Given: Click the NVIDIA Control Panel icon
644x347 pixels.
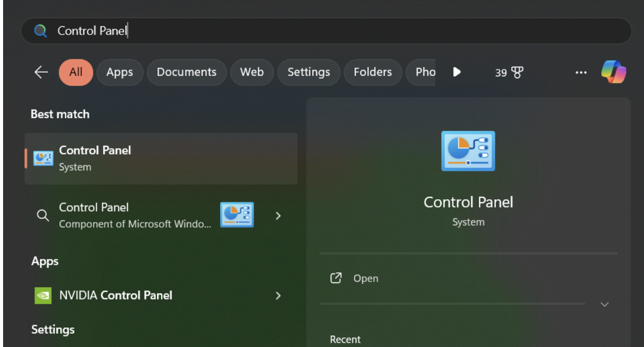Looking at the screenshot, I should tap(43, 296).
